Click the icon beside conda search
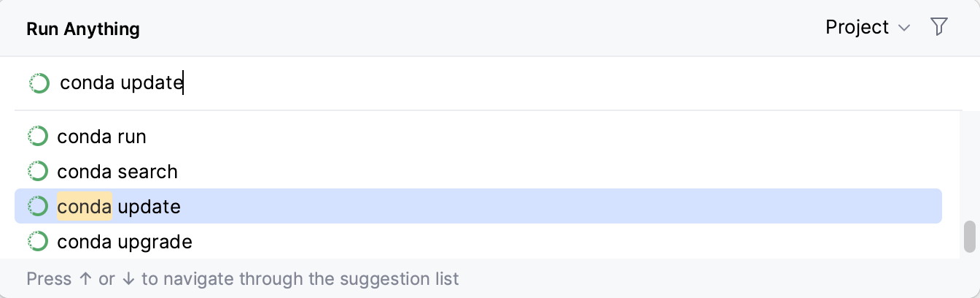This screenshot has height=298, width=980. pos(37,172)
